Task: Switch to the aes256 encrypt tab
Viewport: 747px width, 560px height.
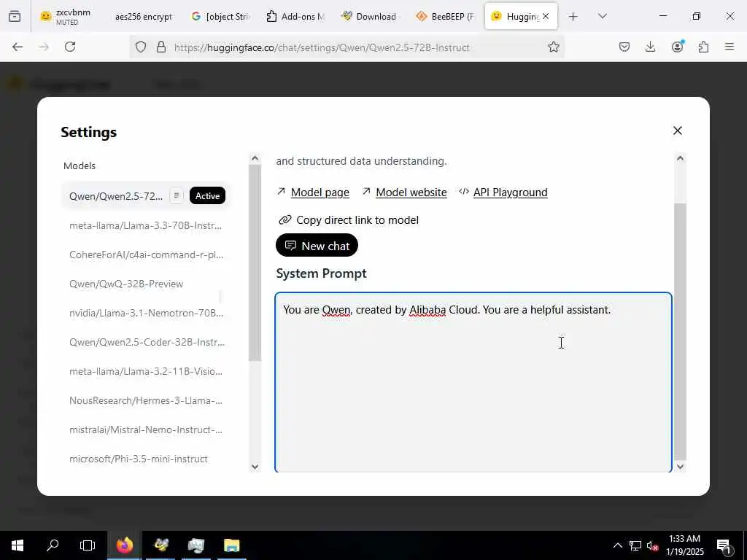Action: pos(144,16)
